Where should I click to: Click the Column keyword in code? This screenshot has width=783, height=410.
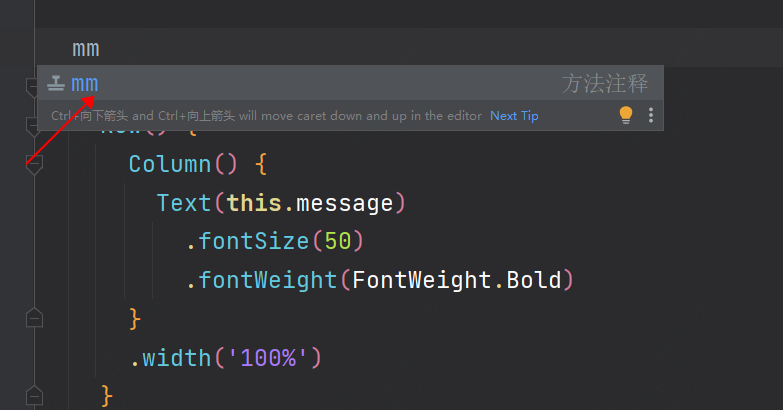tap(169, 164)
